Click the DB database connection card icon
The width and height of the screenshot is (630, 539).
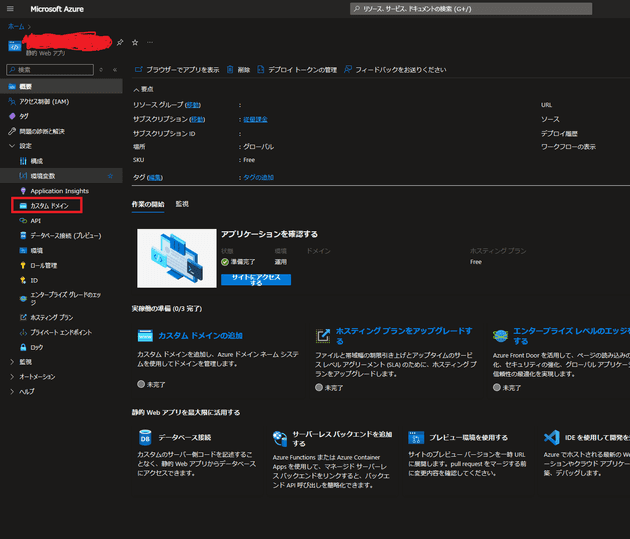click(145, 437)
